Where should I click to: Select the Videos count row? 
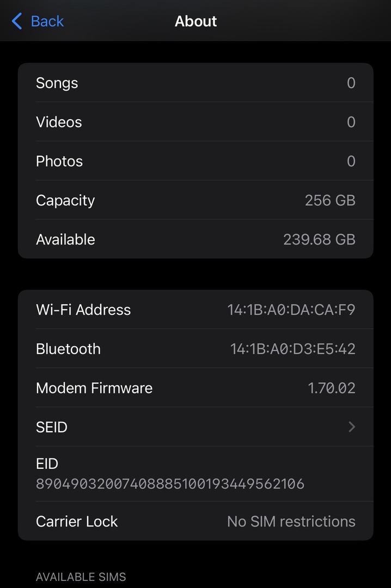[195, 122]
